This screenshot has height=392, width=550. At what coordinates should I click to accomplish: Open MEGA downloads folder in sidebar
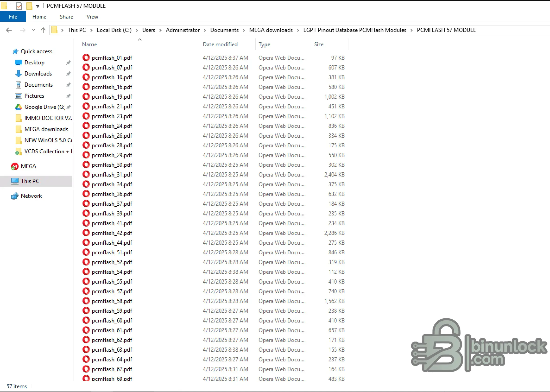[x=46, y=129]
